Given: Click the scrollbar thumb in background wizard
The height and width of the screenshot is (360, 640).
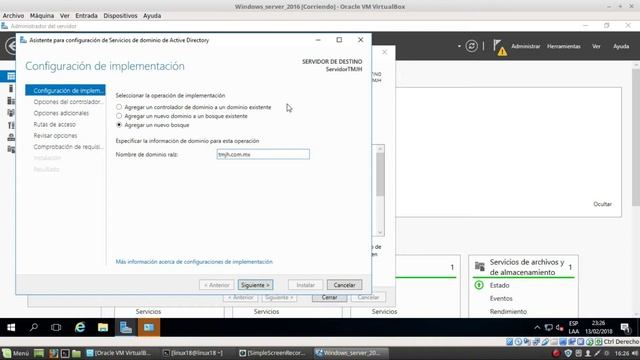Looking at the screenshot, I should pyautogui.click(x=380, y=175).
